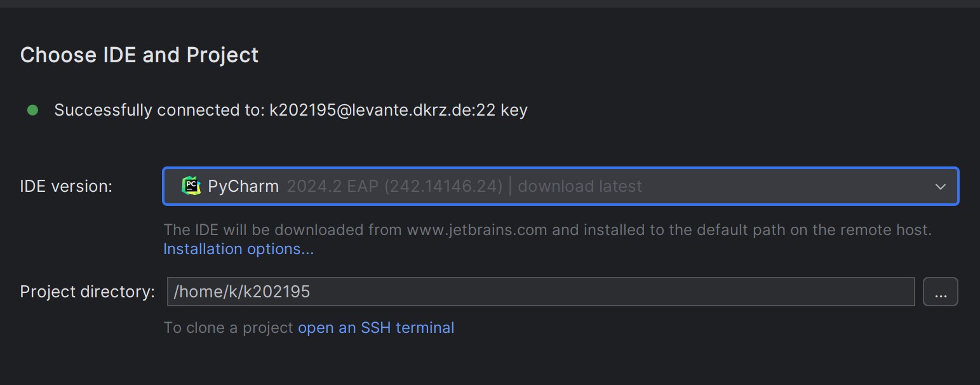Open Installation options settings

coord(238,248)
